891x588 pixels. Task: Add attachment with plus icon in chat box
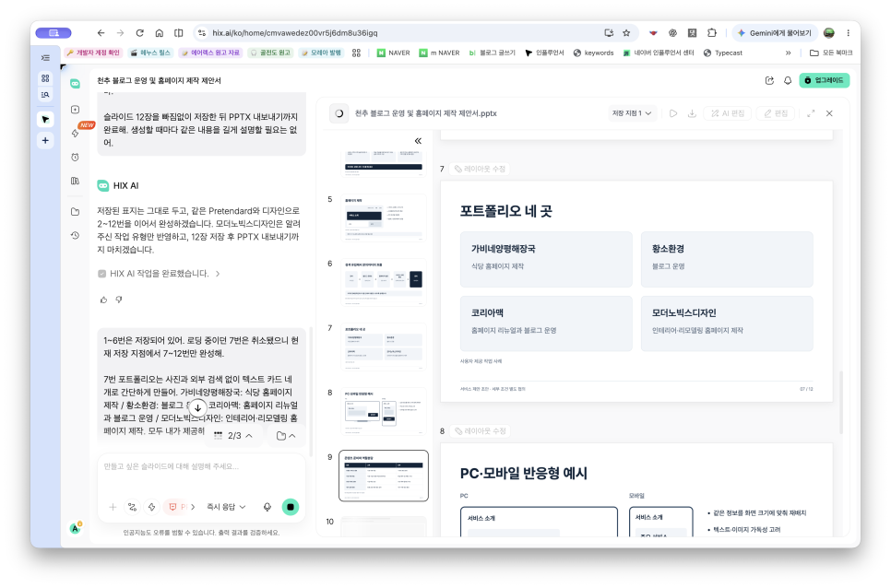113,507
